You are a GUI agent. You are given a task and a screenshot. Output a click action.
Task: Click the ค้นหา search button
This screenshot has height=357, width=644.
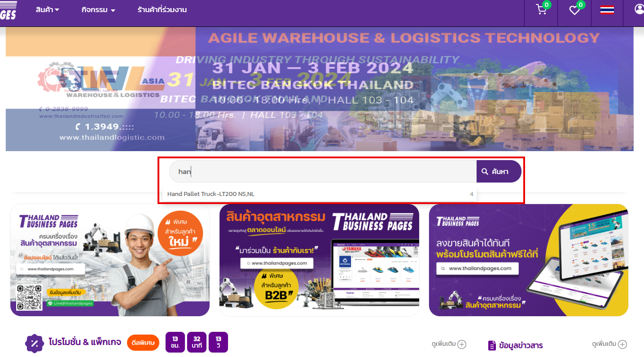coord(499,171)
